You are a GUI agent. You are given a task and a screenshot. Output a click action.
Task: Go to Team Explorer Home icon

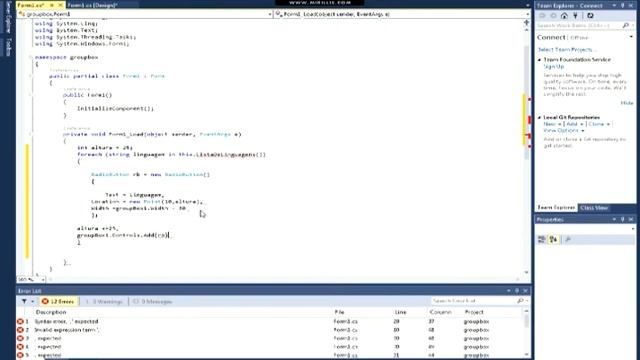[564, 16]
